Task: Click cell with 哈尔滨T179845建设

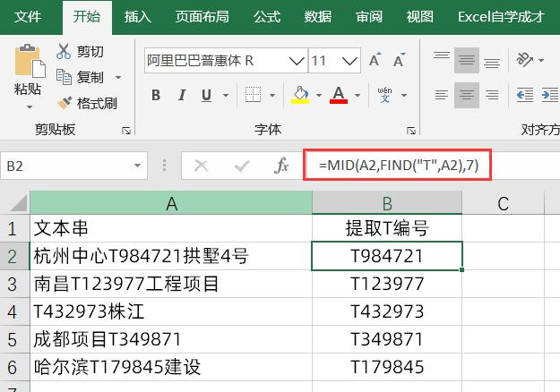Action: pyautogui.click(x=171, y=368)
